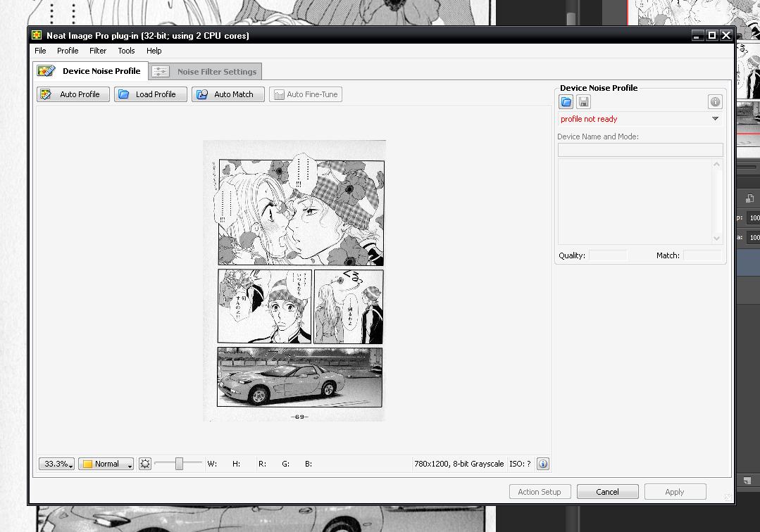Show profile info icon in profile panel

[x=715, y=101]
